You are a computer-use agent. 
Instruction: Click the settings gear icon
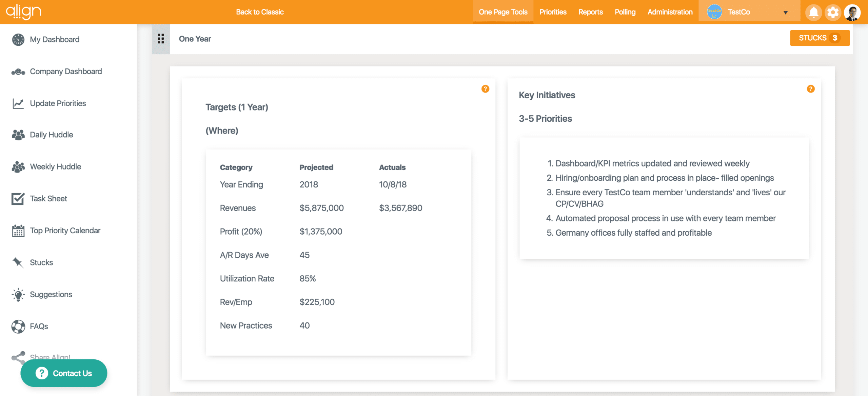(833, 12)
